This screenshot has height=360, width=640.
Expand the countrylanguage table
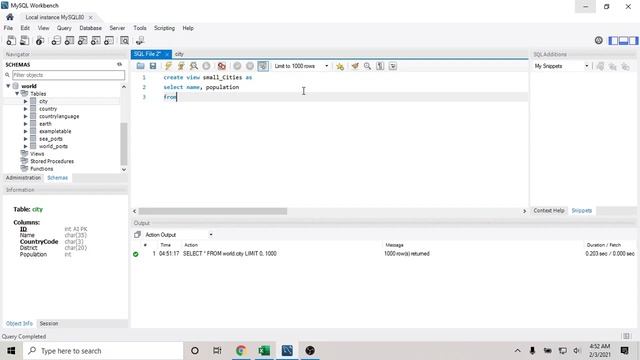[25, 116]
